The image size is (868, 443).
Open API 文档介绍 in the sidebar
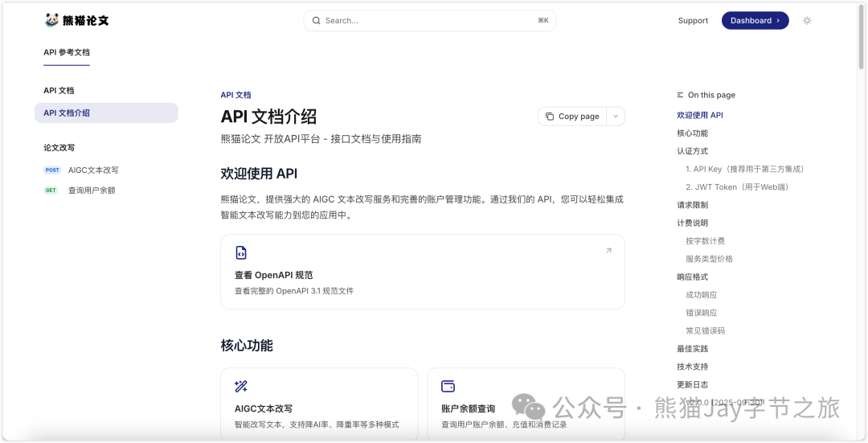pyautogui.click(x=106, y=113)
